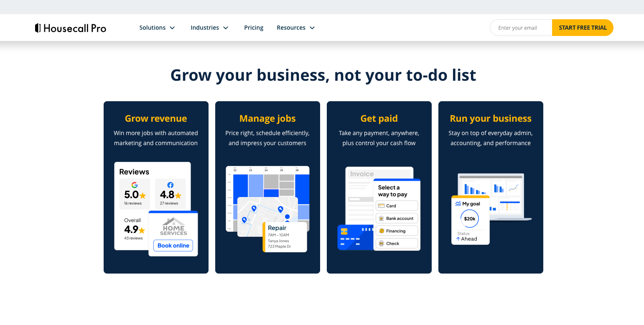Click the Reviews title in the card

click(x=134, y=172)
